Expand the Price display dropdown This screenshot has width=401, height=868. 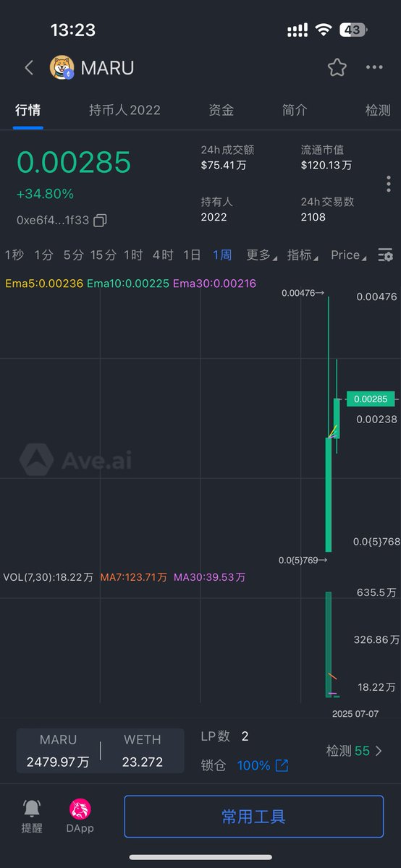point(349,255)
